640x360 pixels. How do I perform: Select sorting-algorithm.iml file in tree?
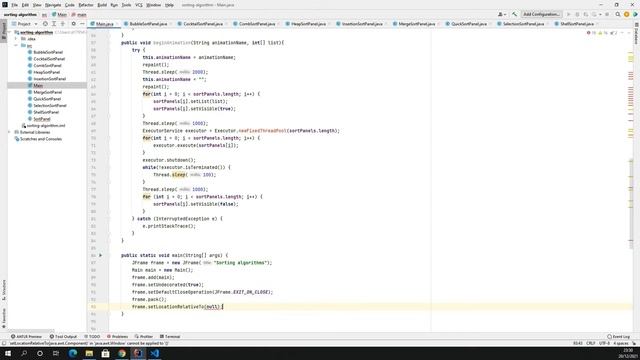coord(46,126)
